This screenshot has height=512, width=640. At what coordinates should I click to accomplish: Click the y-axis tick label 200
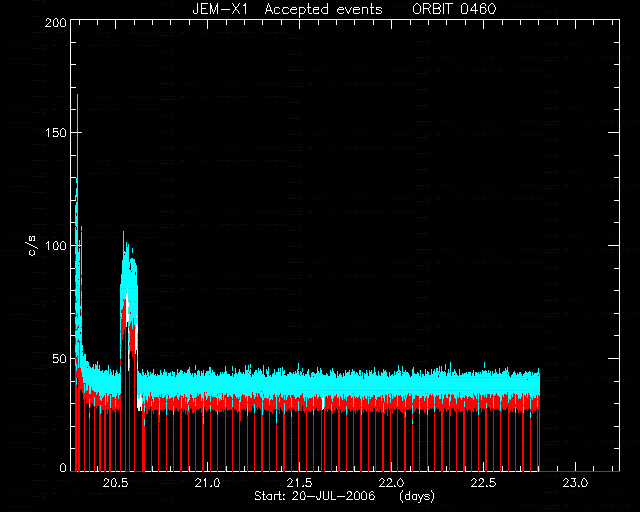click(x=56, y=23)
